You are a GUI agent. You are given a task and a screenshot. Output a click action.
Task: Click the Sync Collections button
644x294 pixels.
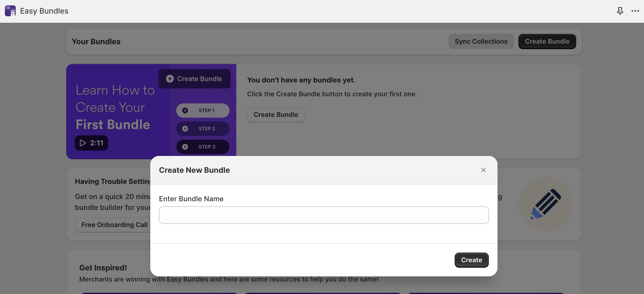(x=481, y=41)
